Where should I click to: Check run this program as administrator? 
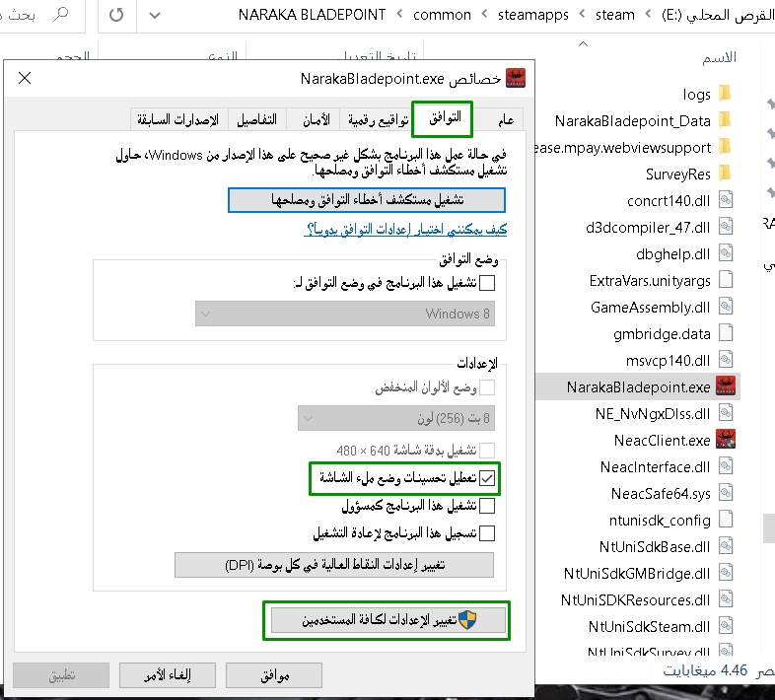coord(487,506)
